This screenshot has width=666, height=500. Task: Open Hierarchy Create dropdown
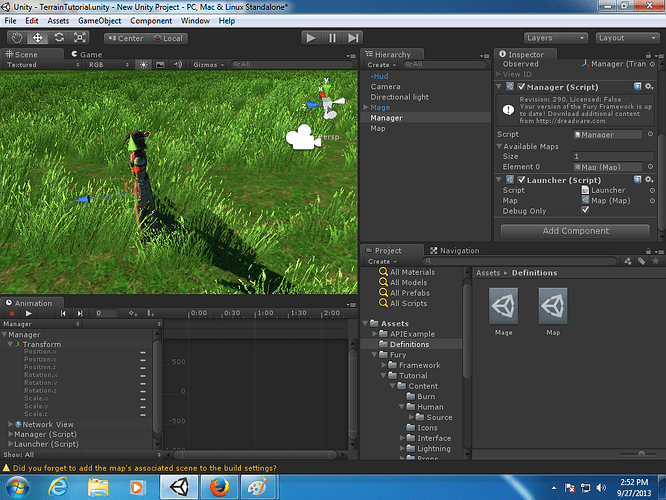[381, 65]
